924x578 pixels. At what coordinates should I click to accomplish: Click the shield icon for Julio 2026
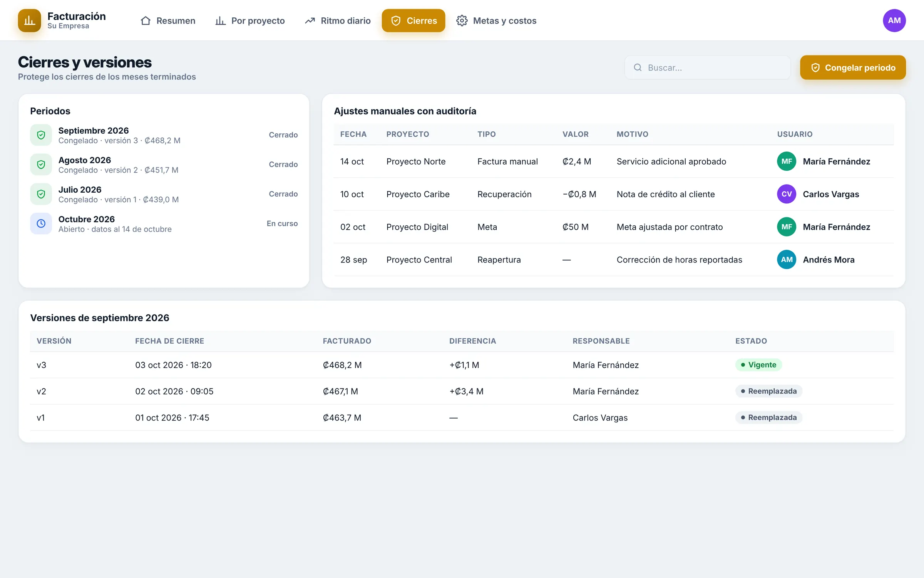(x=41, y=194)
